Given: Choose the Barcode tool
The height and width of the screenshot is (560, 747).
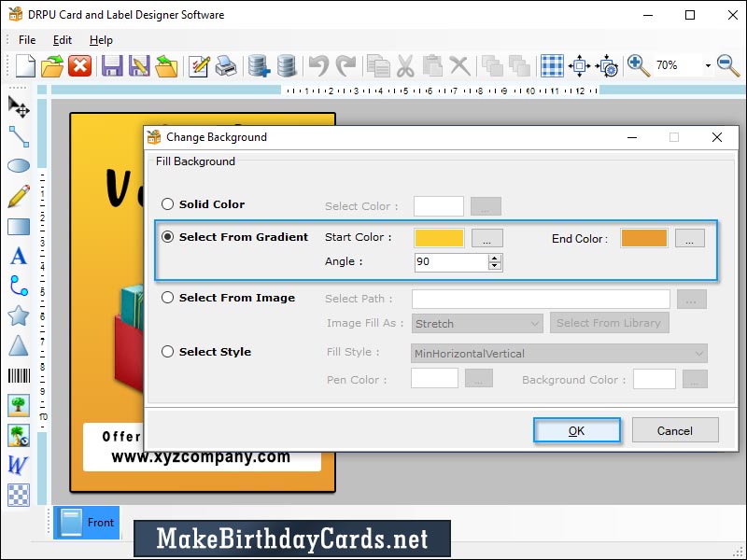Looking at the screenshot, I should 18,374.
